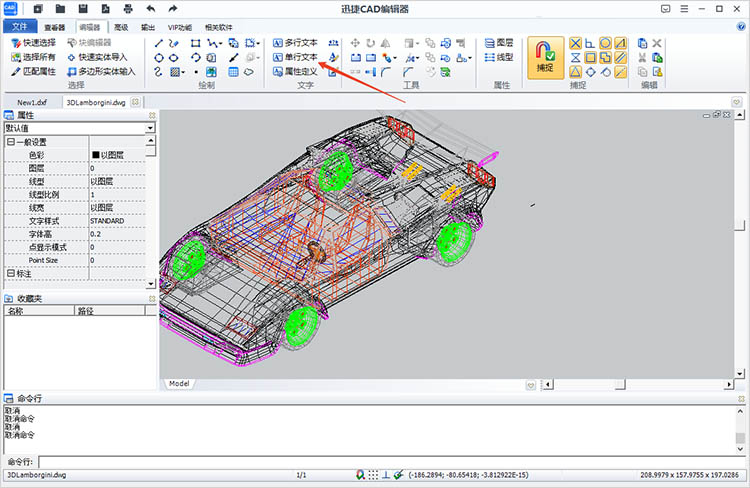The image size is (750, 488).
Task: Toggle the large Snap (捕捉) button
Action: click(545, 57)
